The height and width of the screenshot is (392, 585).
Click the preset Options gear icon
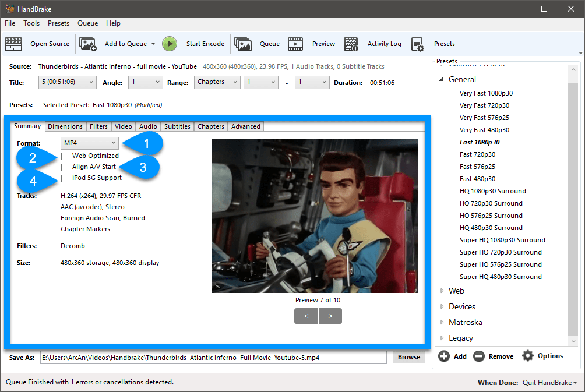pyautogui.click(x=527, y=356)
